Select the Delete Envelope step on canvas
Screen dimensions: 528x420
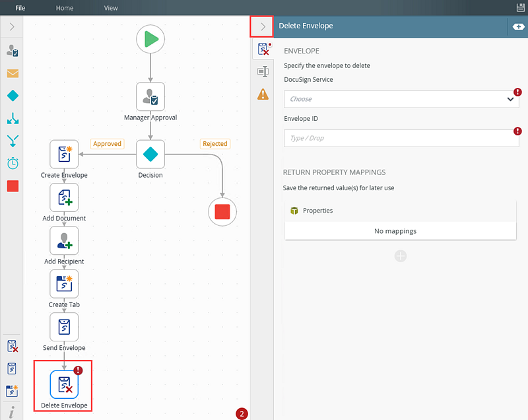[64, 384]
